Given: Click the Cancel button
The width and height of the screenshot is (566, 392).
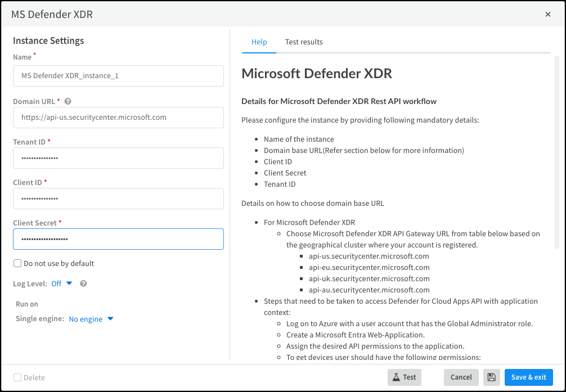Looking at the screenshot, I should [x=461, y=377].
